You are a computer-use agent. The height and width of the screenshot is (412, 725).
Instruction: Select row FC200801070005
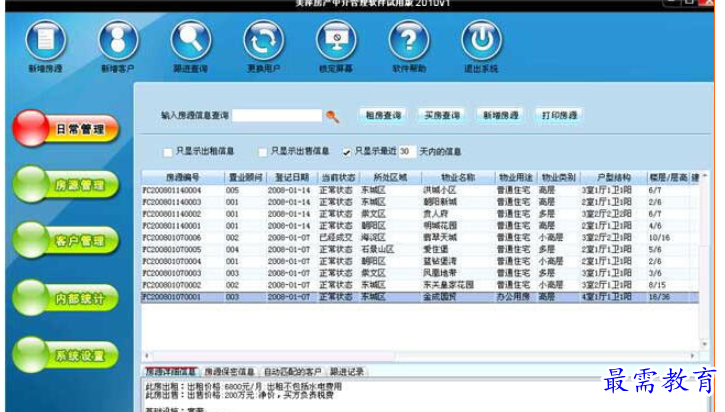420,250
